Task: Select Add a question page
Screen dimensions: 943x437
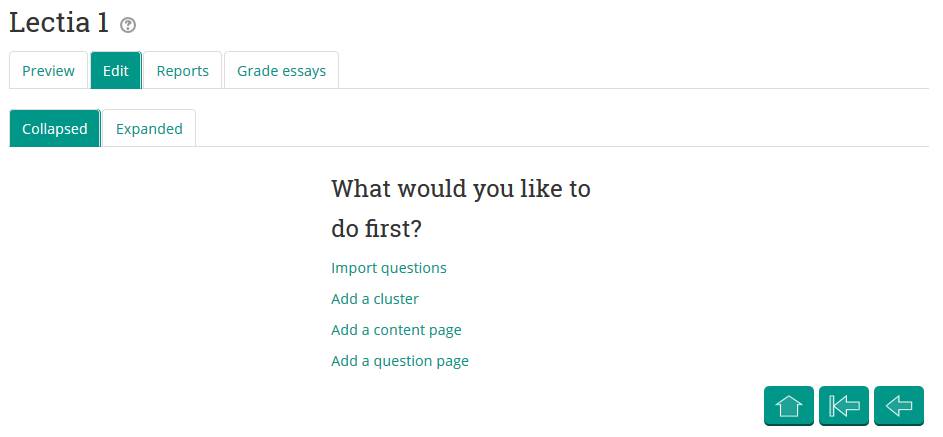Action: 400,361
